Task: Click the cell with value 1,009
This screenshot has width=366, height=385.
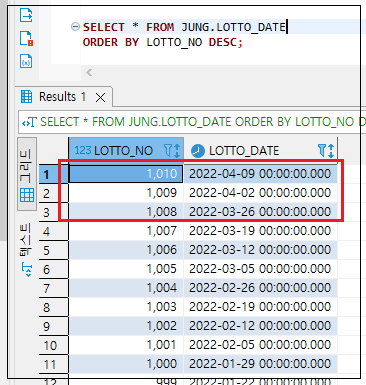Action: click(126, 193)
